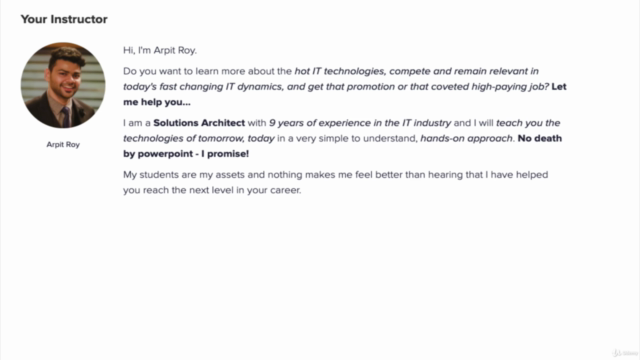Click the 'Hi, I'm Arpit Roy.' greeting line
The image size is (640, 360).
[x=160, y=50]
